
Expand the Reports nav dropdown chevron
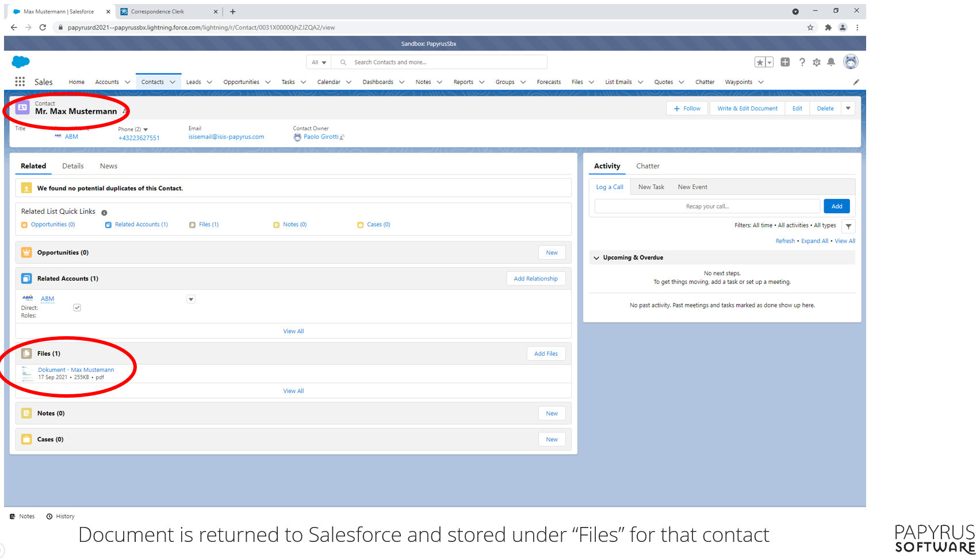482,82
